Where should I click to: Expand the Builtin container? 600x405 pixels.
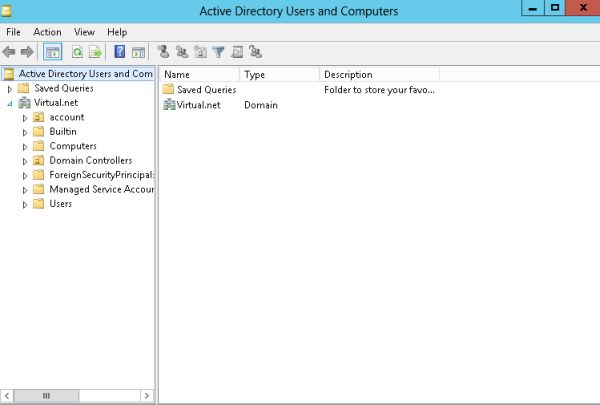click(25, 132)
